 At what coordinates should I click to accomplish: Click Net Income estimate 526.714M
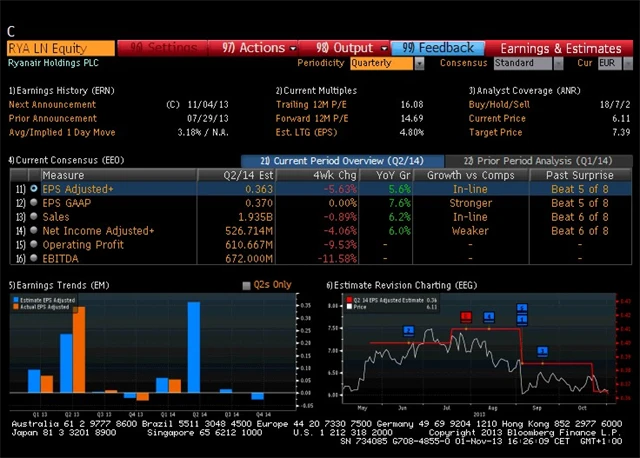tap(249, 231)
